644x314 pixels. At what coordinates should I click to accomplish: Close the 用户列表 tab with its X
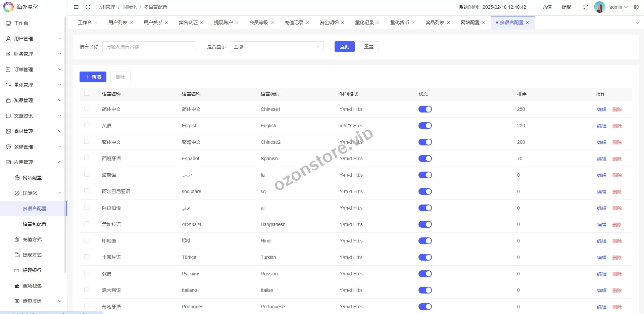pos(131,23)
